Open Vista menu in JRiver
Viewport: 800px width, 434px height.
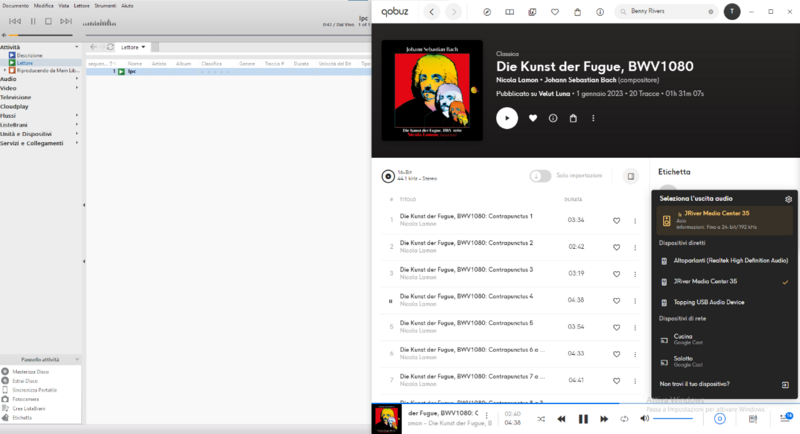[x=63, y=6]
